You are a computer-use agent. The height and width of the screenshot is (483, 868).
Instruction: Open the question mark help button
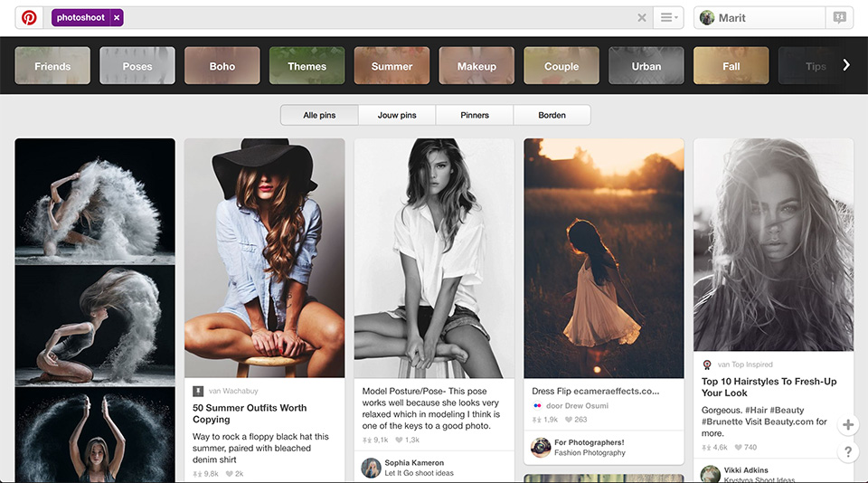coord(847,452)
